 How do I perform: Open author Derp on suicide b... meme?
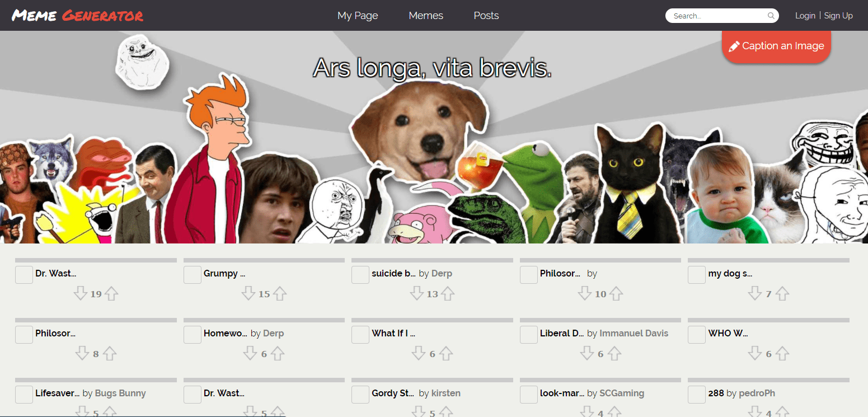(442, 274)
